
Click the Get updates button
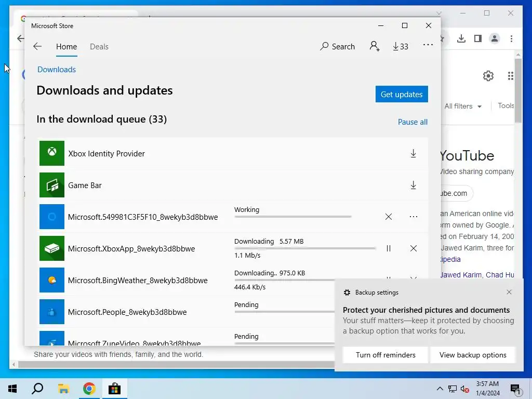coord(402,94)
